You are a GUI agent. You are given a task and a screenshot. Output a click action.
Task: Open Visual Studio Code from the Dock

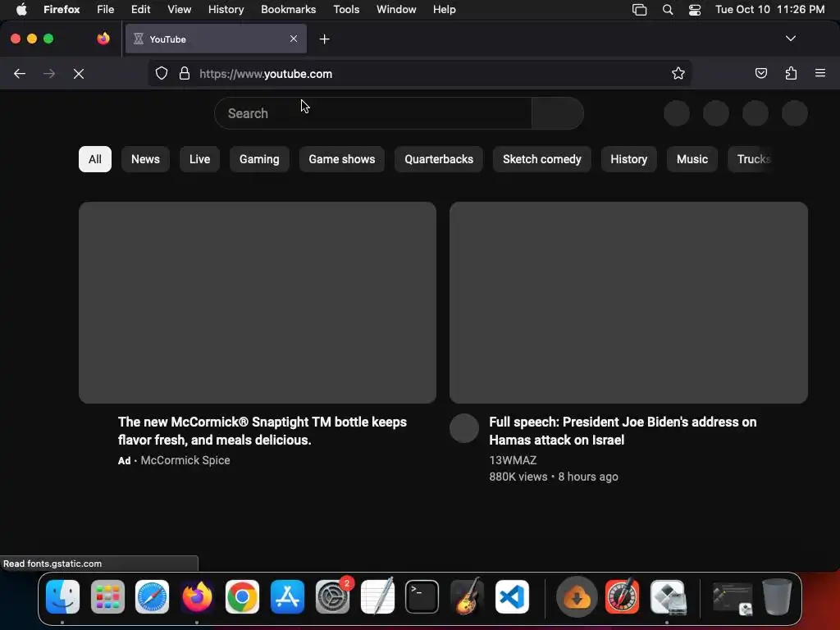click(512, 597)
